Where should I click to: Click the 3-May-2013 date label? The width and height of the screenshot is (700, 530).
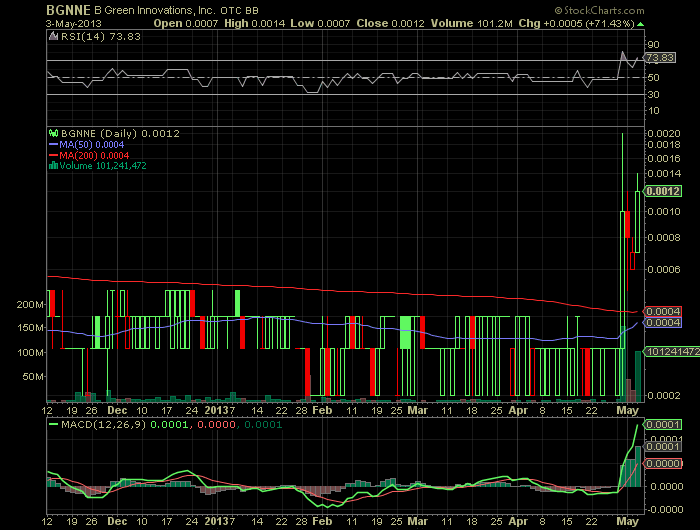click(74, 23)
